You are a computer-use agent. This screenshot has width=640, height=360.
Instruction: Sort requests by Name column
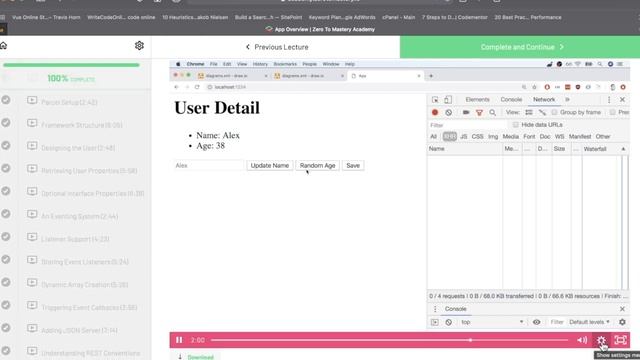[465, 149]
